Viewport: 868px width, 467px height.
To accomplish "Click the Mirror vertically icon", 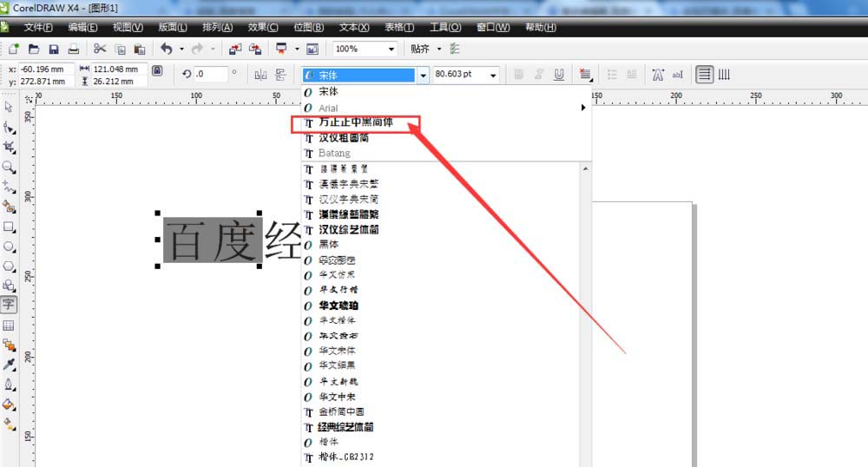I will click(x=280, y=75).
